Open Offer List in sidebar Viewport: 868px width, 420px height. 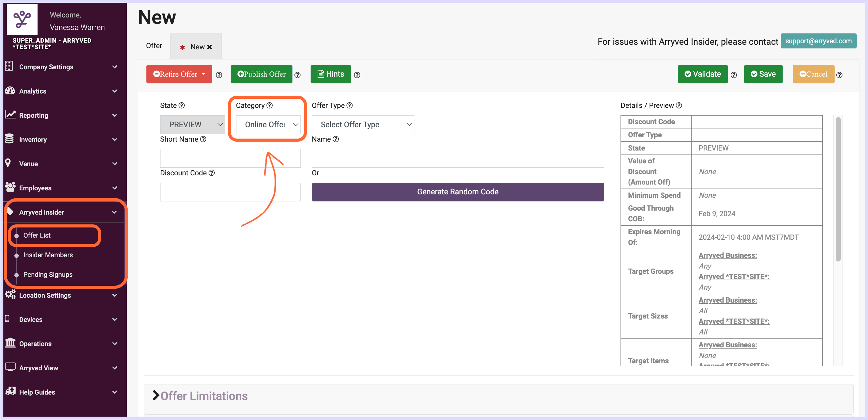coord(37,235)
